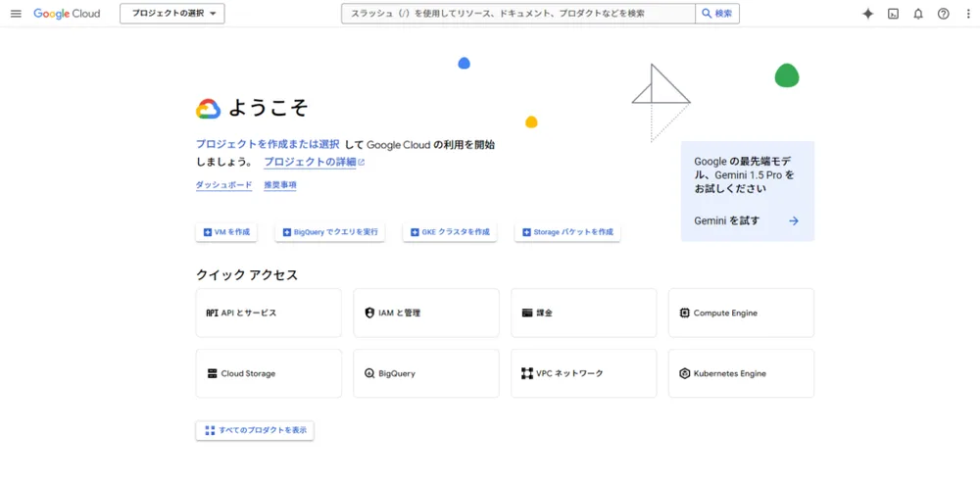The image size is (980, 483).
Task: Open the help question mark icon
Action: pos(943,14)
